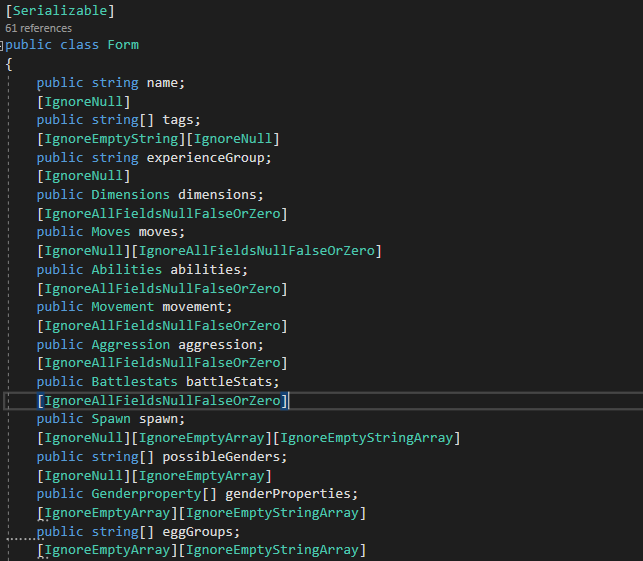The height and width of the screenshot is (561, 643).
Task: Click the Serializable attribute
Action: pos(60,11)
